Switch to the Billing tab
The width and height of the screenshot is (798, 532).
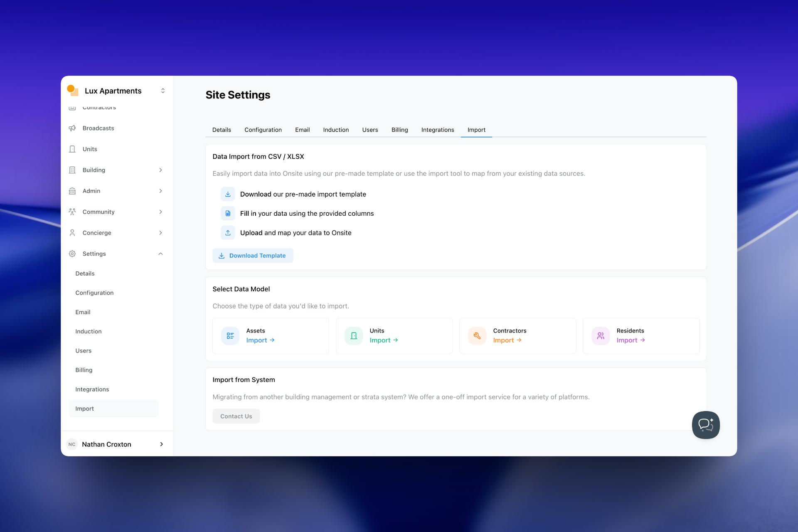coord(399,130)
